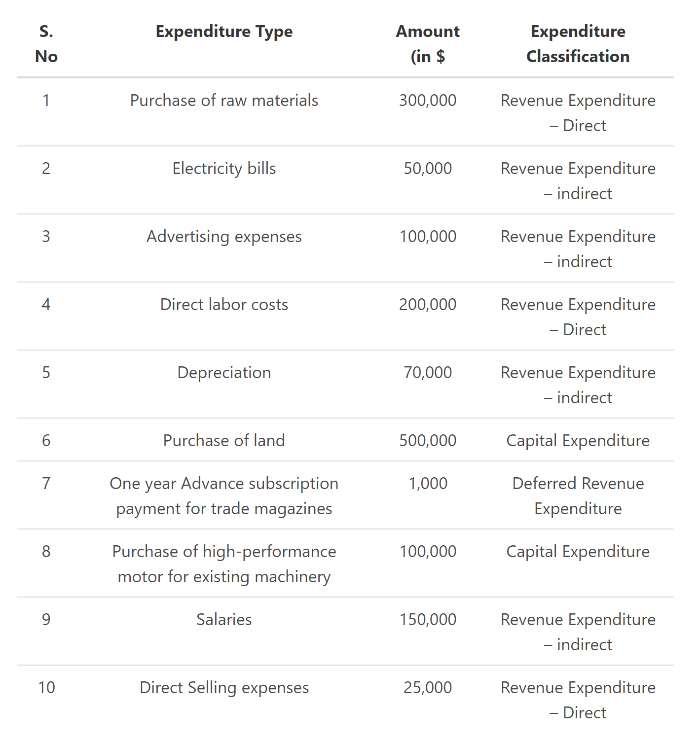
Task: Click the 70,000 amount cell
Action: (x=428, y=373)
